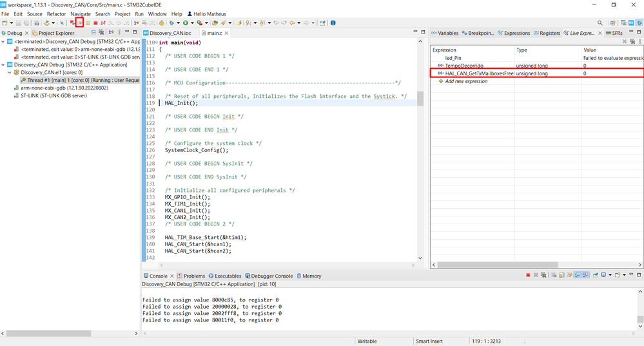Screen dimensions: 644x346
Task: Click the Search magnifier icon at top right
Action: tap(600, 23)
